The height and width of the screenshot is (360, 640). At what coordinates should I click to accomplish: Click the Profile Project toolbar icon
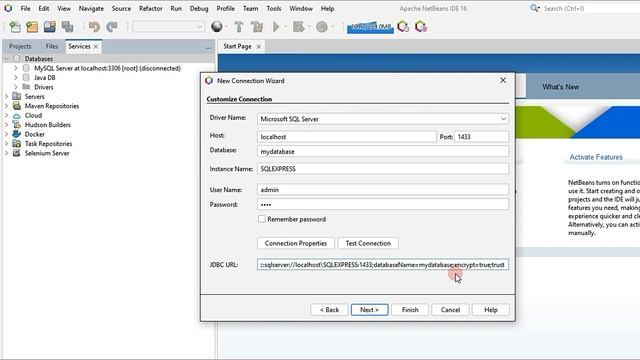click(322, 27)
